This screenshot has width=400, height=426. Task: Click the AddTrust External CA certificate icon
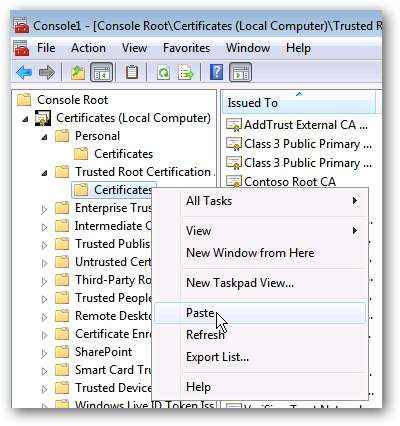(233, 125)
